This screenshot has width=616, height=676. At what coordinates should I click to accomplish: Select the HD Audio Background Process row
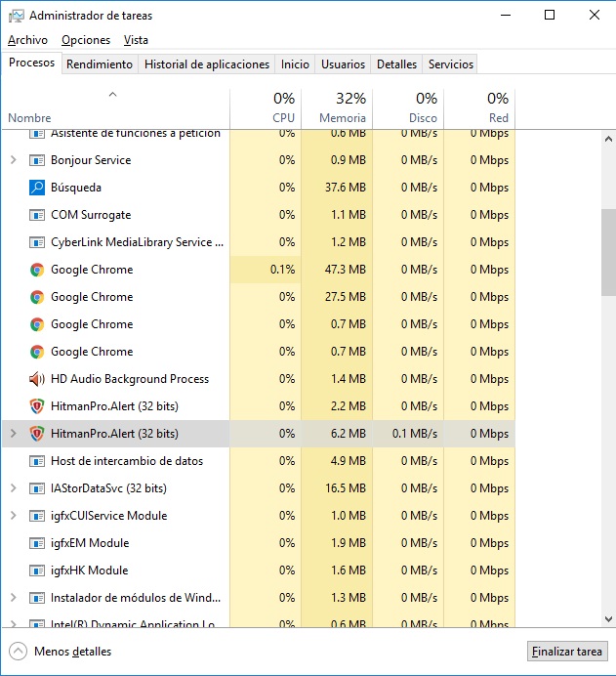click(259, 379)
